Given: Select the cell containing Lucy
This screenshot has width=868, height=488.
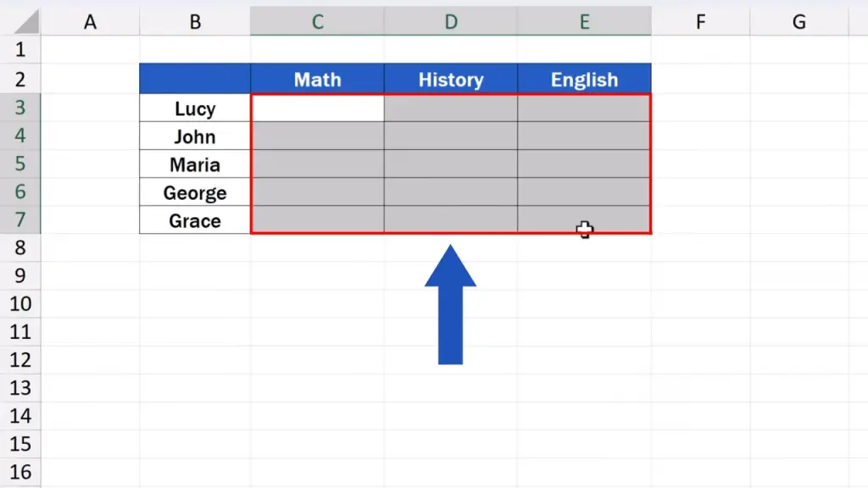Looking at the screenshot, I should [195, 108].
